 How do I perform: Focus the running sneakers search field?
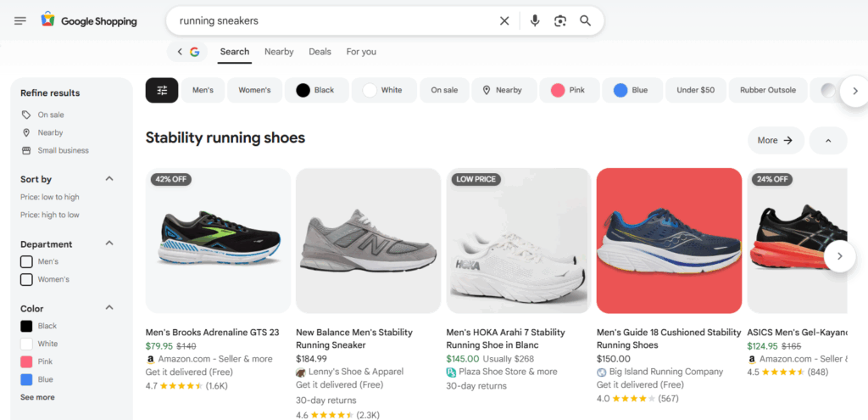coord(332,21)
